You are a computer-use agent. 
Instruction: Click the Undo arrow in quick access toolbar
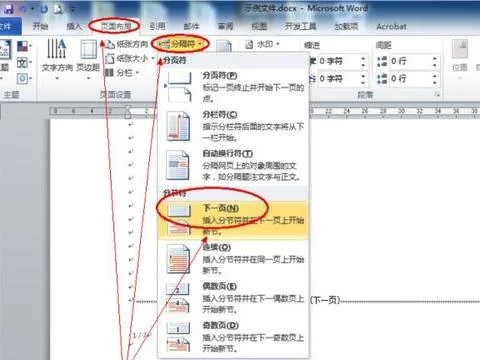coord(24,9)
